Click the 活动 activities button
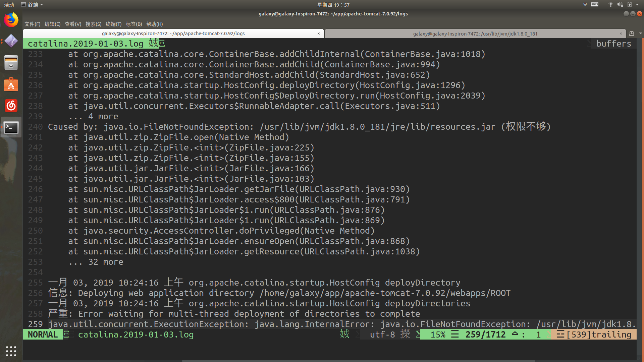The width and height of the screenshot is (644, 362). pos(9,5)
